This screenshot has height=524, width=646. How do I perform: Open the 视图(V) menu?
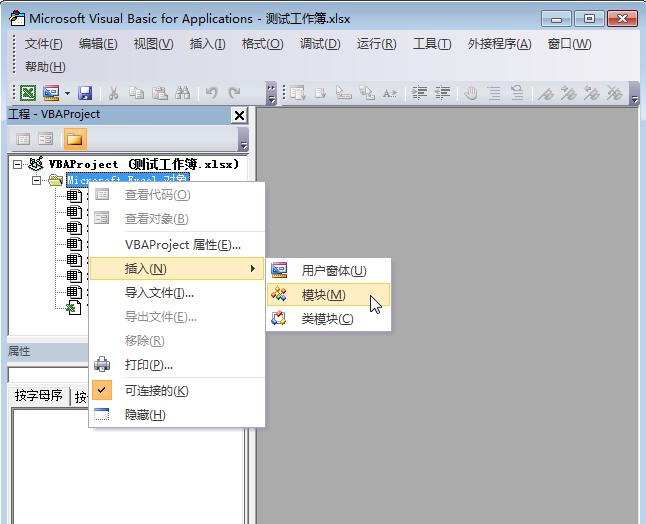click(153, 44)
